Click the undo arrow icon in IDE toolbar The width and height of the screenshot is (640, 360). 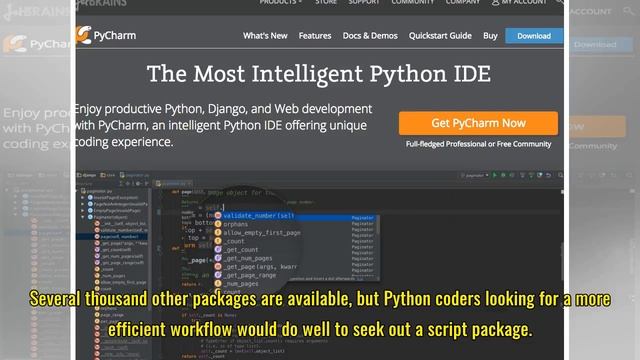tap(549, 175)
